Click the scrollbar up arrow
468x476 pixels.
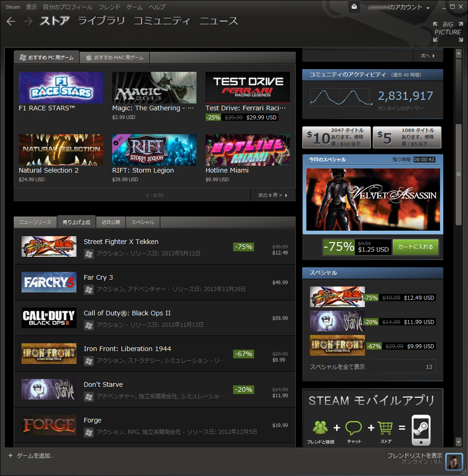458,54
